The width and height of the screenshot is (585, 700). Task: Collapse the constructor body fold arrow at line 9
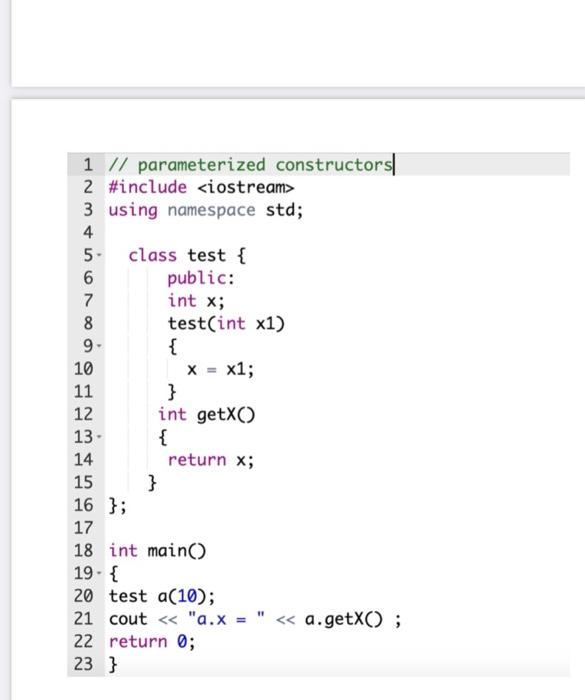pos(99,346)
